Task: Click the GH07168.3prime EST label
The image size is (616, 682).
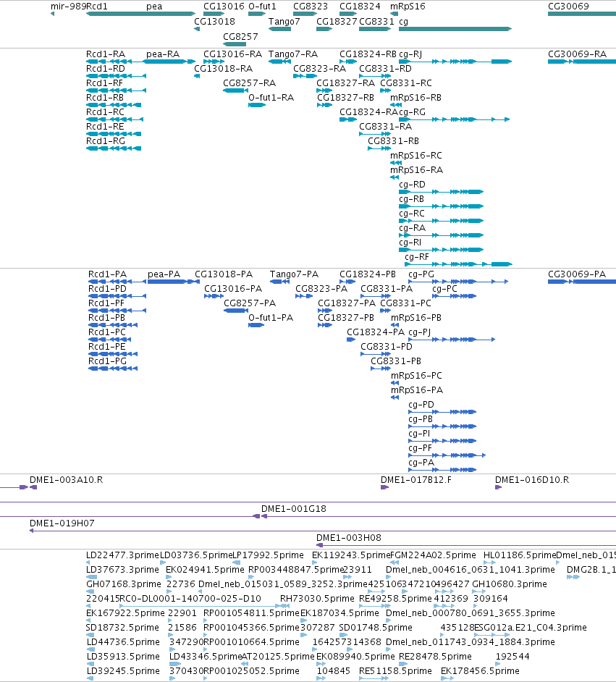Action: [x=124, y=584]
